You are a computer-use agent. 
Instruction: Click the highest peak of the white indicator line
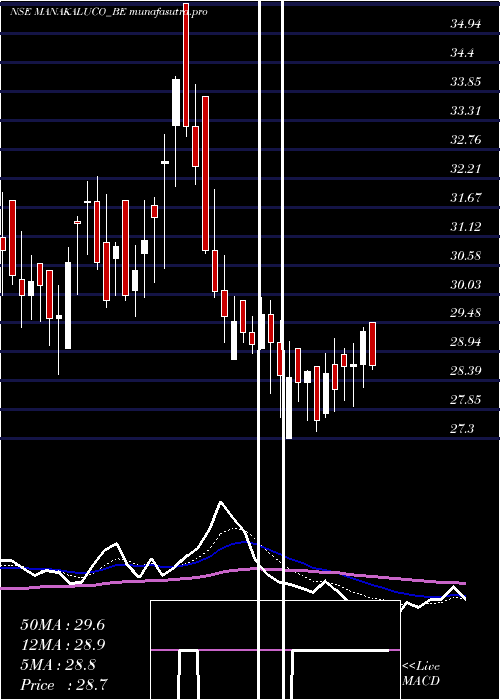[221, 503]
